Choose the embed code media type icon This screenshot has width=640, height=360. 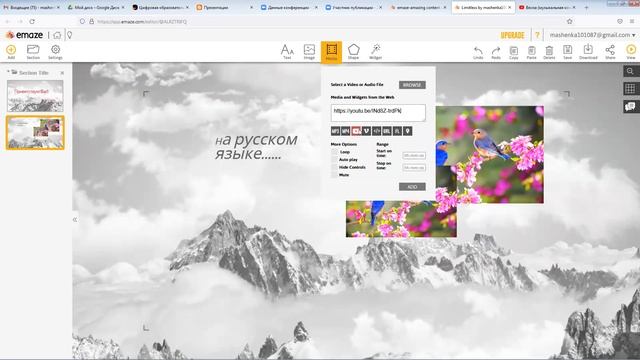click(x=376, y=131)
